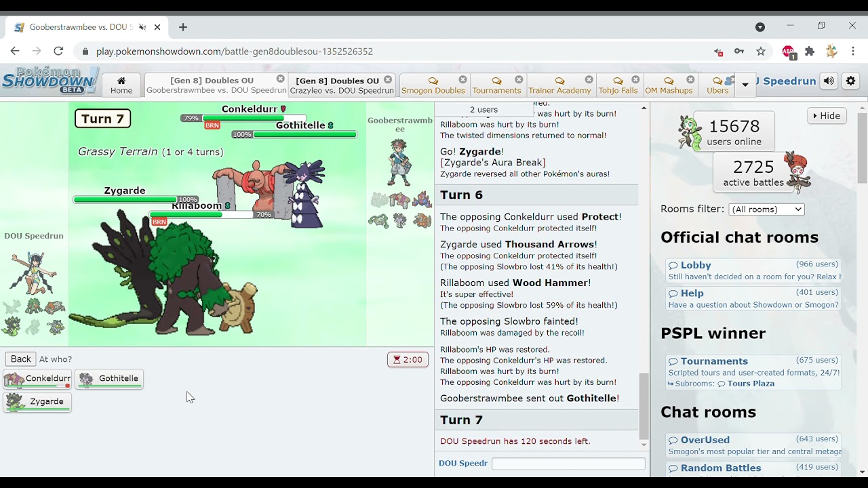Open the Chrome three-dot menu

853,52
